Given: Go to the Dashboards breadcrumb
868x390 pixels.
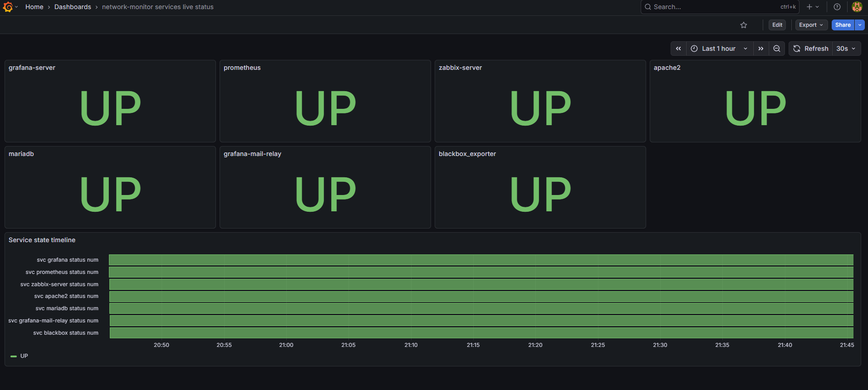Looking at the screenshot, I should tap(73, 7).
